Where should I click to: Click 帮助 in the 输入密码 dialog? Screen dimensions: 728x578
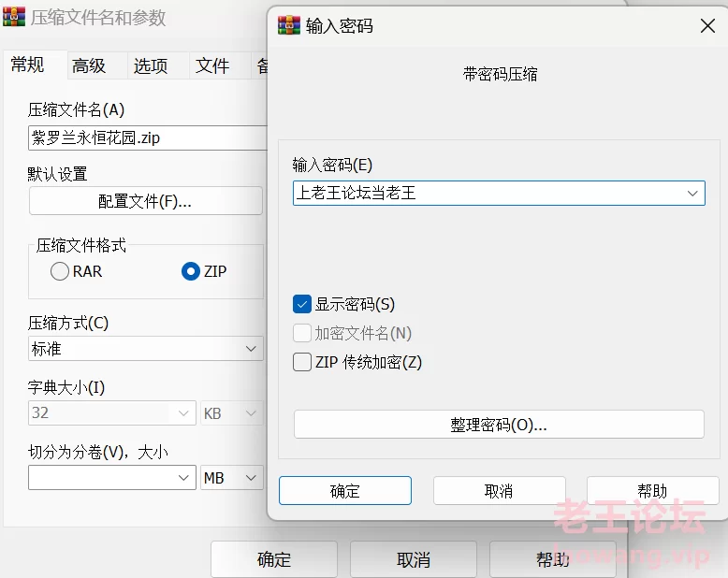click(x=652, y=491)
